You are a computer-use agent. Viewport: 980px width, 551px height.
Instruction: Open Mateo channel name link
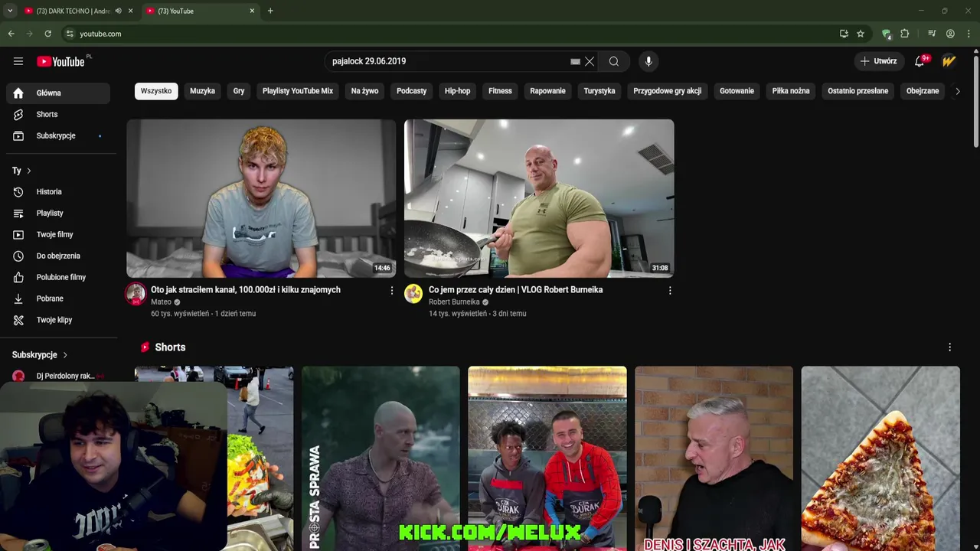[x=161, y=302]
